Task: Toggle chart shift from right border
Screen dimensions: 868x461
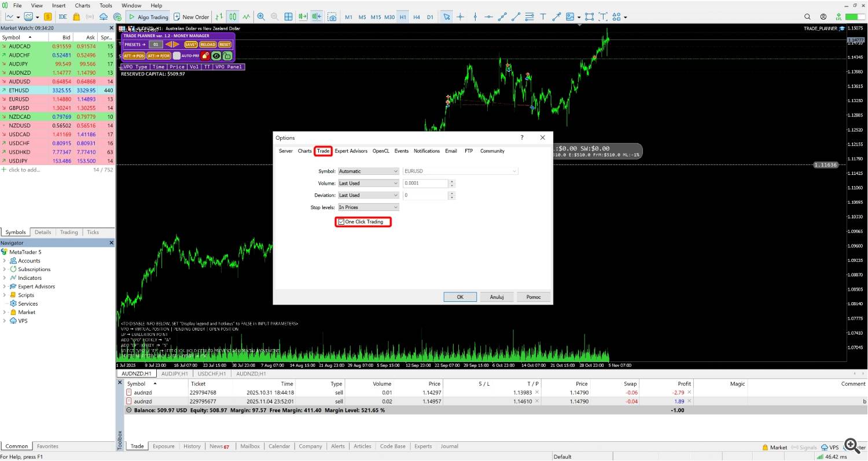Action: coord(316,17)
